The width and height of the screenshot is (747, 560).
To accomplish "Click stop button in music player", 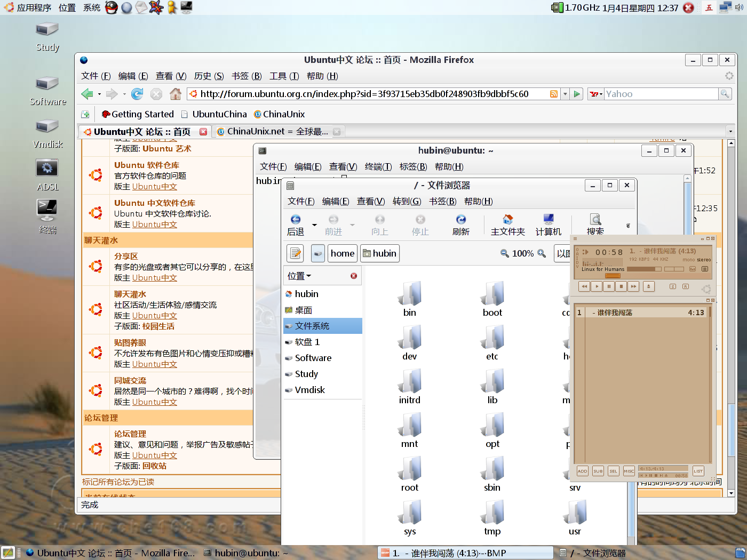I will click(x=621, y=286).
